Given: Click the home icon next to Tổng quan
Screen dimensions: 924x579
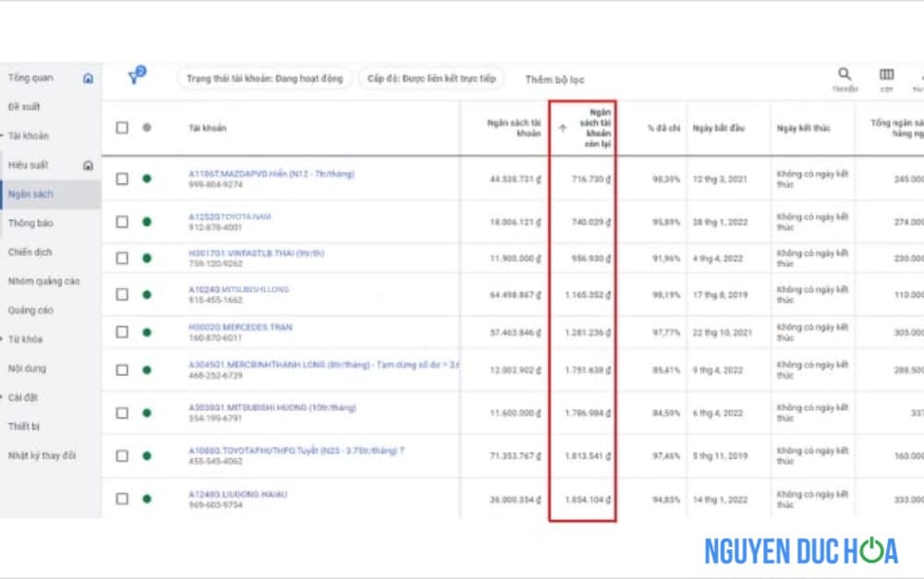Looking at the screenshot, I should pyautogui.click(x=88, y=79).
